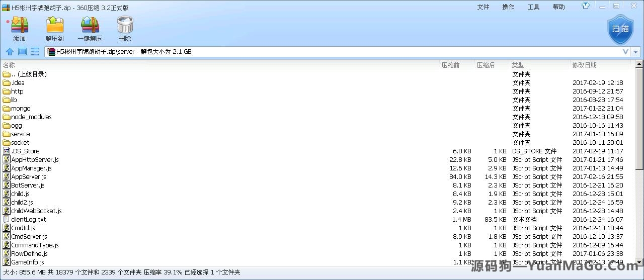Click the 84.0 KB size of AppServer.js
Screen dimensions: 644x280
tap(460, 176)
